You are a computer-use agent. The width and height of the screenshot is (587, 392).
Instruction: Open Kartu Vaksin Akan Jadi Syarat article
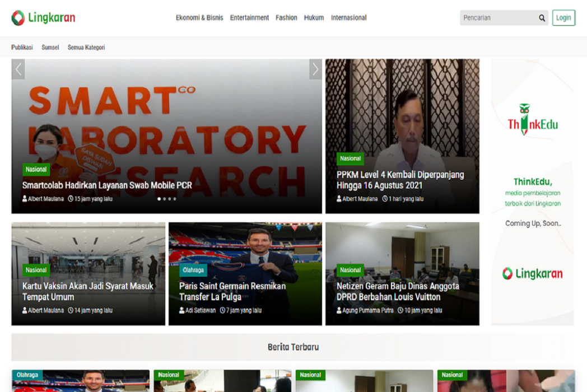tap(87, 291)
